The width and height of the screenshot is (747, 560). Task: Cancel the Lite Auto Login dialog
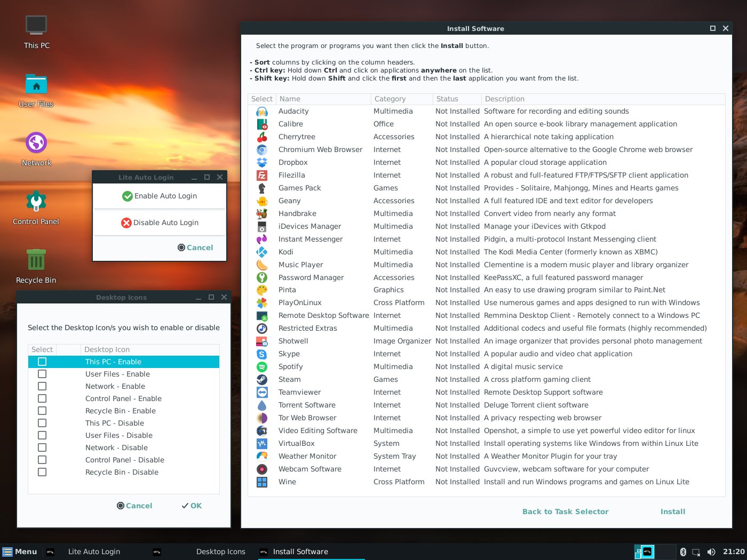click(195, 247)
